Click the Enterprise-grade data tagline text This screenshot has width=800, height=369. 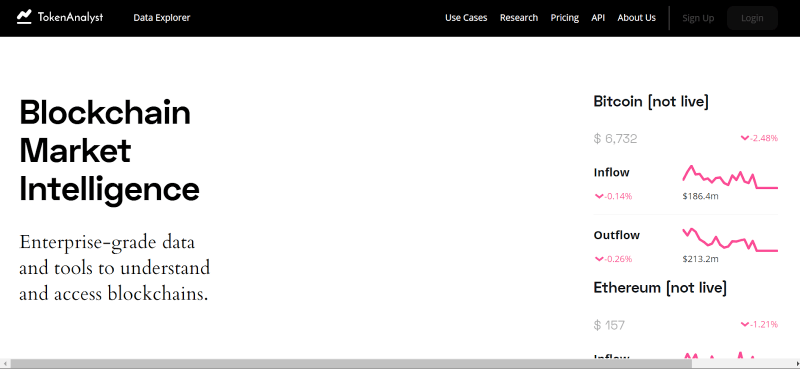tap(114, 268)
